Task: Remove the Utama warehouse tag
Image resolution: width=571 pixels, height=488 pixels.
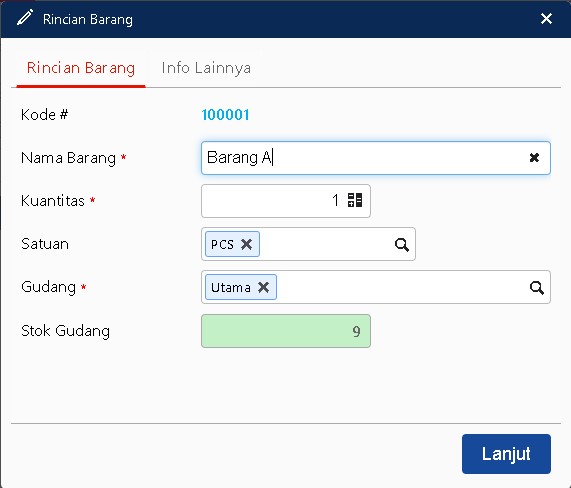Action: pyautogui.click(x=263, y=287)
